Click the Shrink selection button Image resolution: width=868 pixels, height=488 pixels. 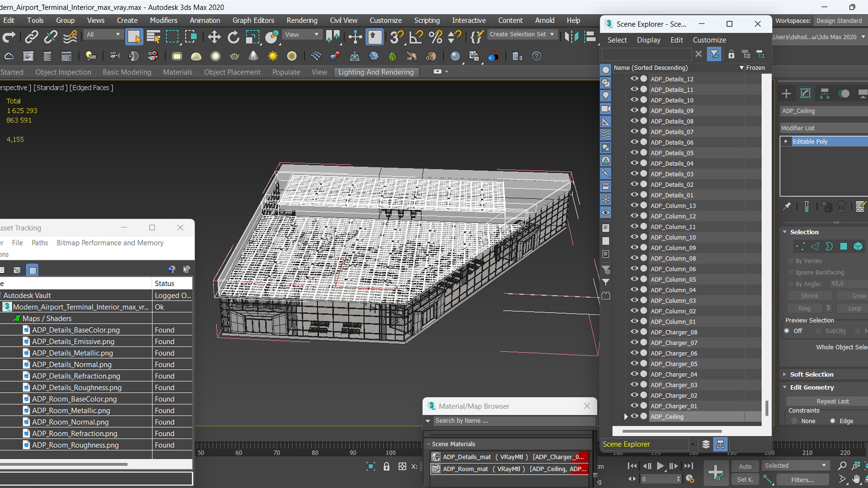tap(809, 296)
